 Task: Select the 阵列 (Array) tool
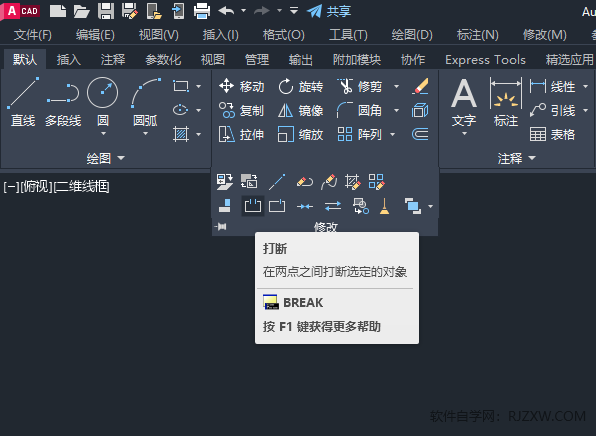(360, 134)
